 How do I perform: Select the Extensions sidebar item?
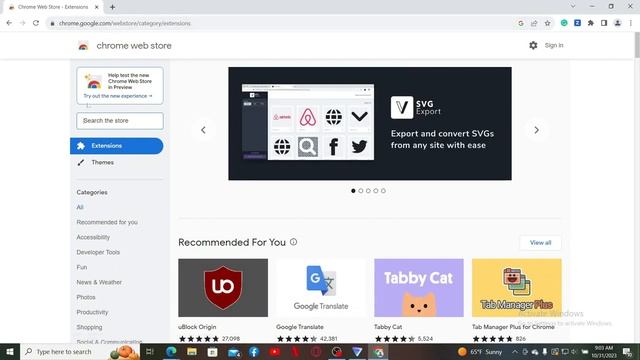[117, 146]
